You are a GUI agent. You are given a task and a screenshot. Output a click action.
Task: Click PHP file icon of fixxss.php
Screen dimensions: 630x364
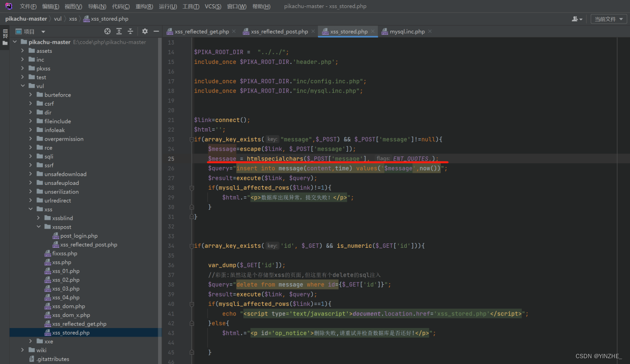48,254
